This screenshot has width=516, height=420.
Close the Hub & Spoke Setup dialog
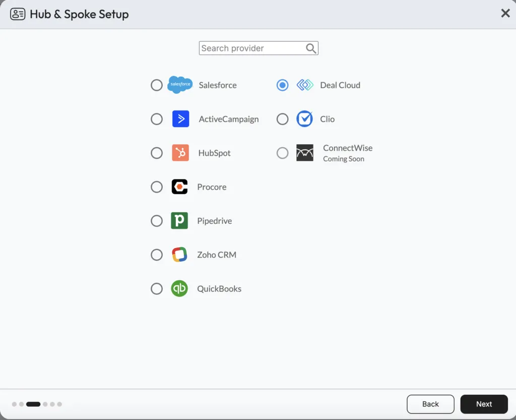[x=505, y=13]
